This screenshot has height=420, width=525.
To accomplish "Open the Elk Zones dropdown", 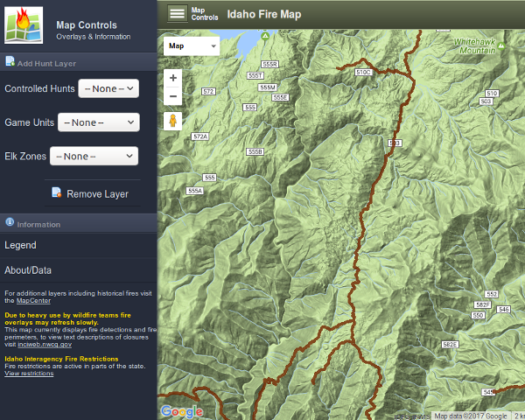I will point(94,156).
